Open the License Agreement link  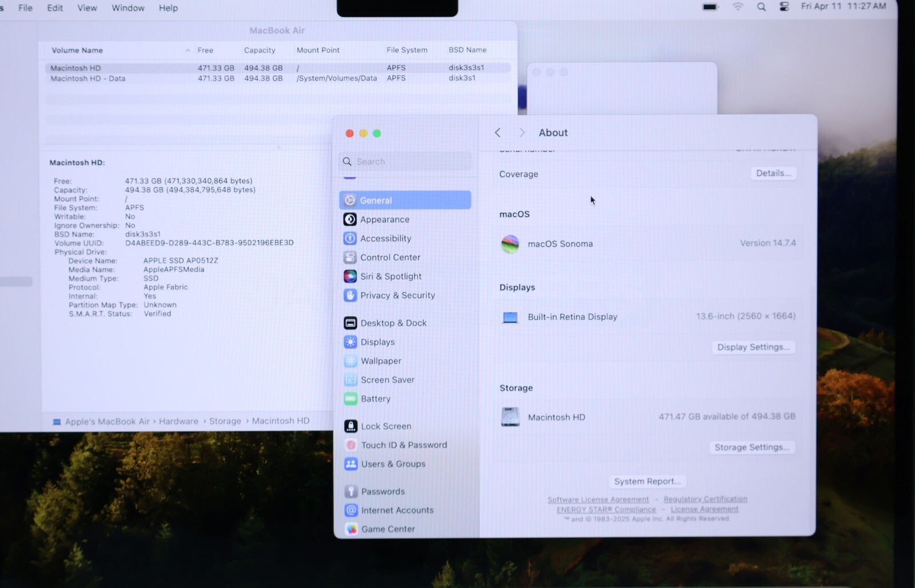(x=705, y=509)
